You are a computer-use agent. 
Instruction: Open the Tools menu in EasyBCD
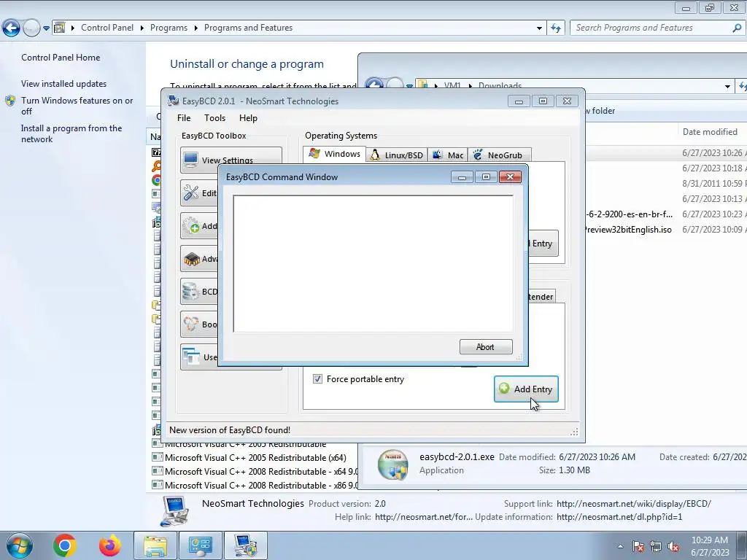[x=215, y=118]
